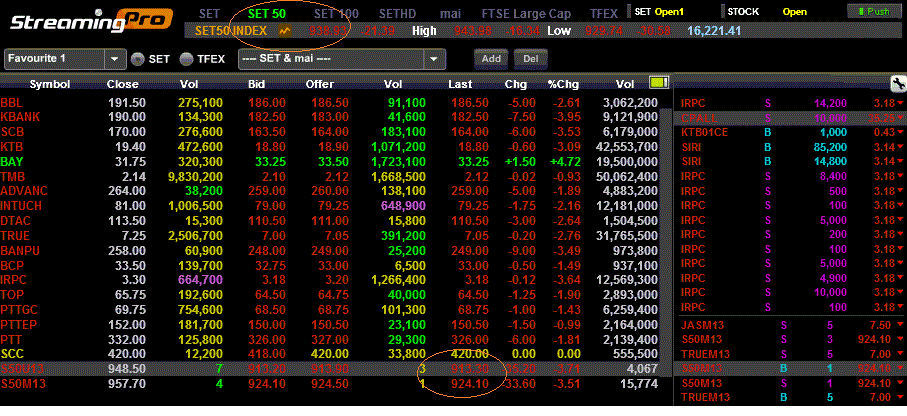Click the red down arrow in the JASM13 ticker row
The width and height of the screenshot is (907, 416).
coord(900,325)
